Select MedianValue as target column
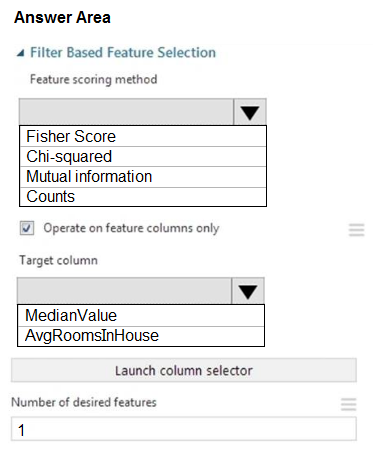 [141, 315]
